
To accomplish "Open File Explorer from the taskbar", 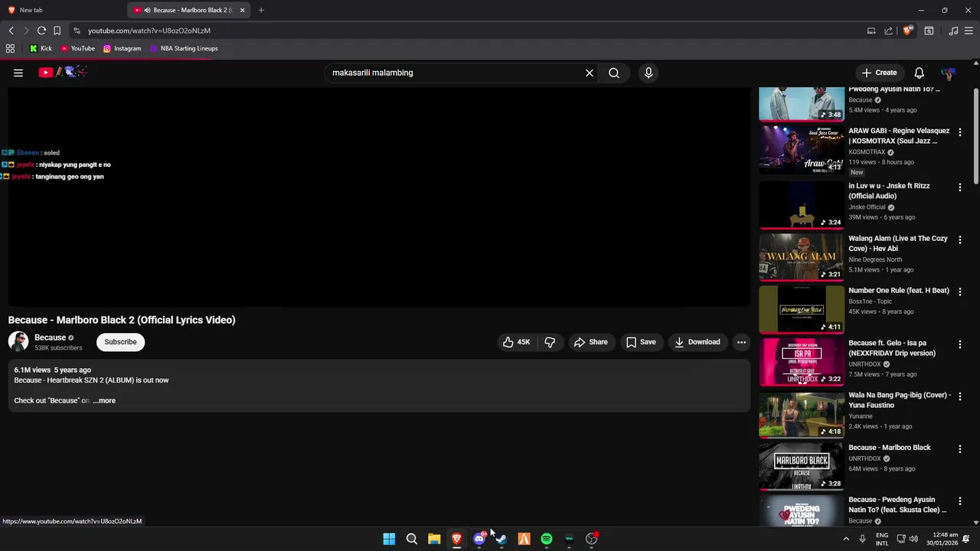I will 434,539.
